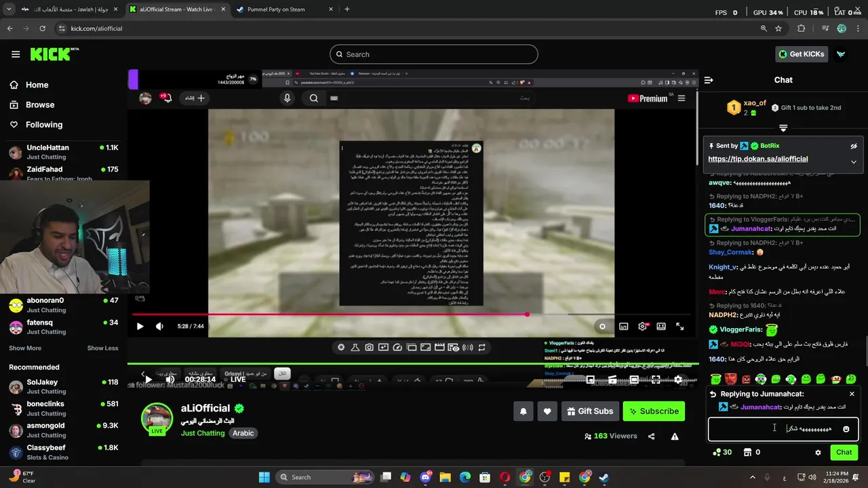Screen dimensions: 868x488
Task: Toggle stream notifications bell
Action: click(x=523, y=411)
